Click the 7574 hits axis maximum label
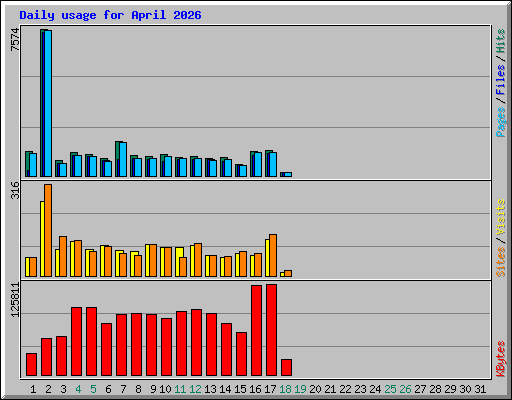This screenshot has height=400, width=512. click(15, 40)
